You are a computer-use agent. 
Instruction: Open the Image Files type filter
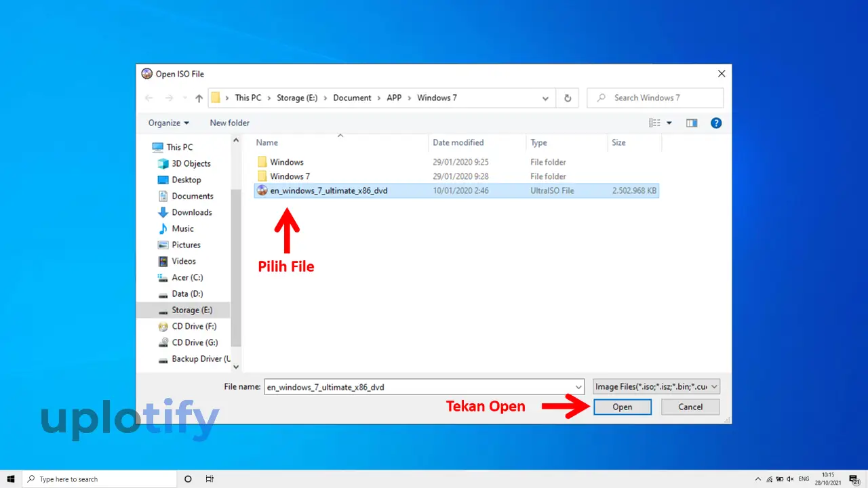coord(656,387)
